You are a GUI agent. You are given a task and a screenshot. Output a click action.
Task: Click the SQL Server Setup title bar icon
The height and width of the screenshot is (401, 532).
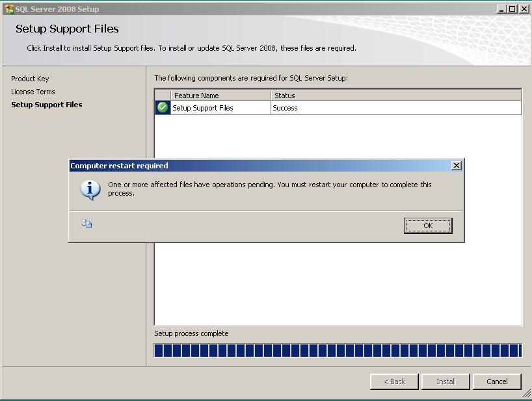9,9
